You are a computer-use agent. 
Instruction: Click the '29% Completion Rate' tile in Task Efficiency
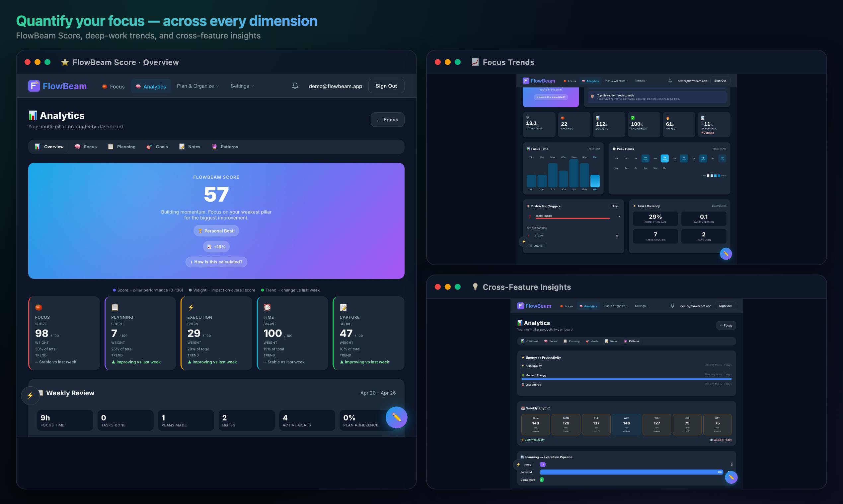point(655,219)
